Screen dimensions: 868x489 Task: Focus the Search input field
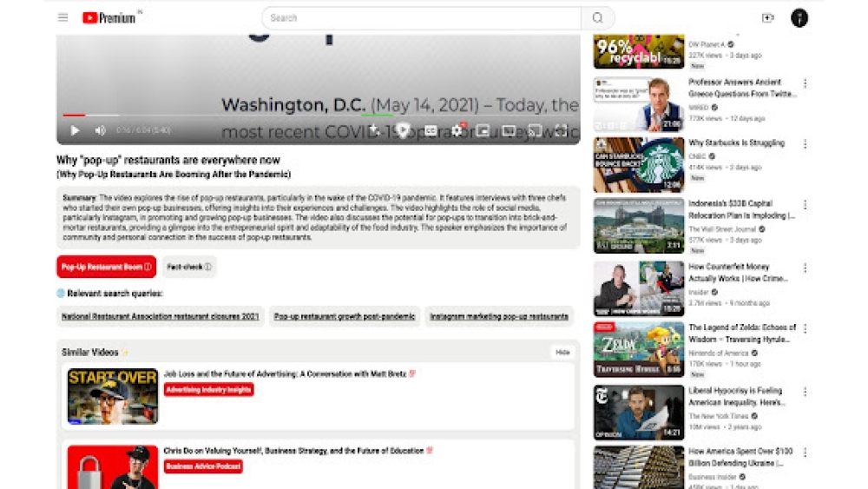[x=422, y=17]
